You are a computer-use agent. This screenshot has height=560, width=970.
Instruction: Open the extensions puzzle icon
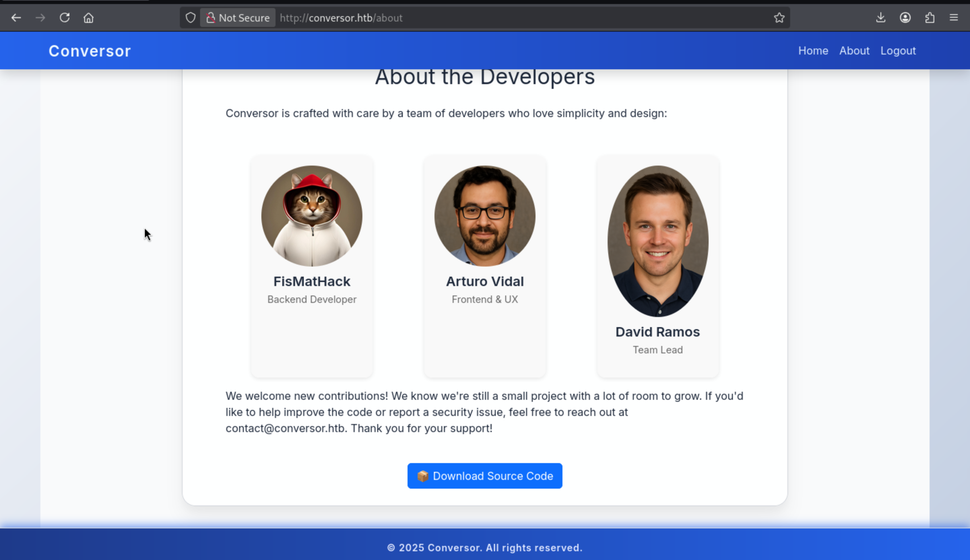(930, 18)
